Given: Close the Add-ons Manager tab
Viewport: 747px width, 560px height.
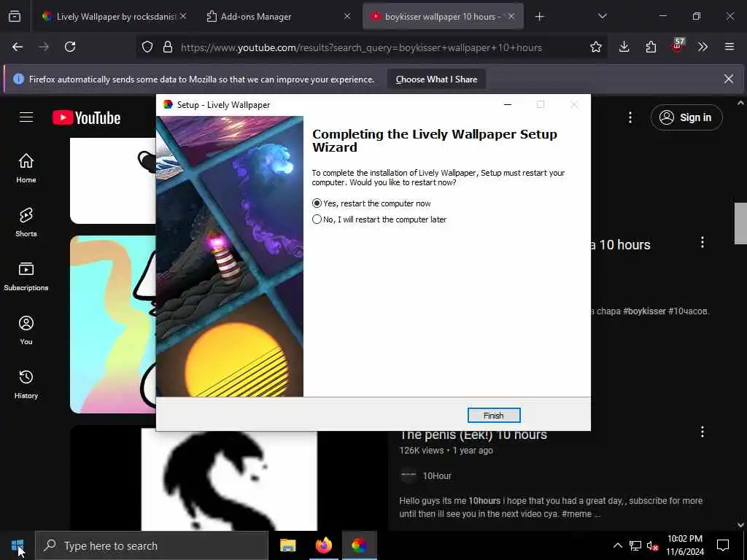Looking at the screenshot, I should 347,17.
